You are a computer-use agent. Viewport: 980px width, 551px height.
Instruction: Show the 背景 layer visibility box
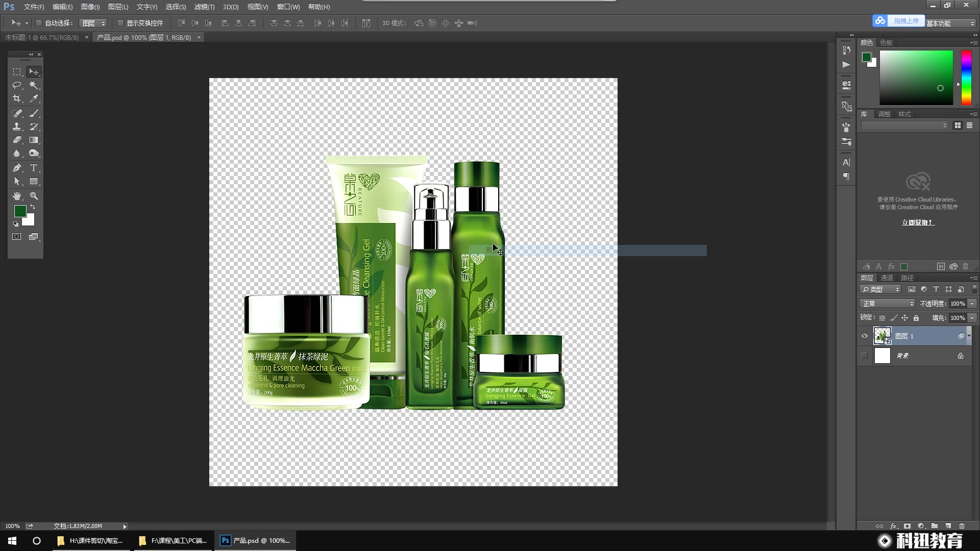(865, 356)
